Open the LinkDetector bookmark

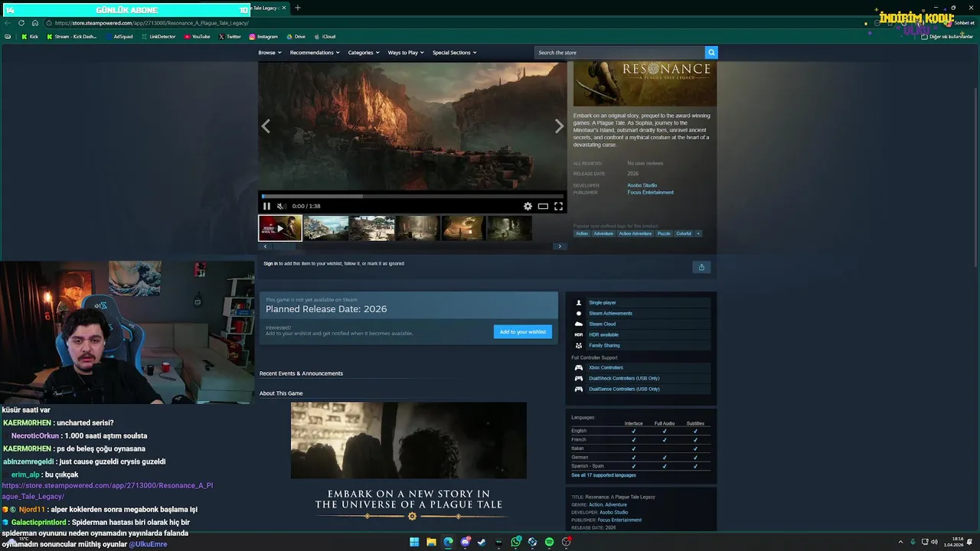[158, 37]
